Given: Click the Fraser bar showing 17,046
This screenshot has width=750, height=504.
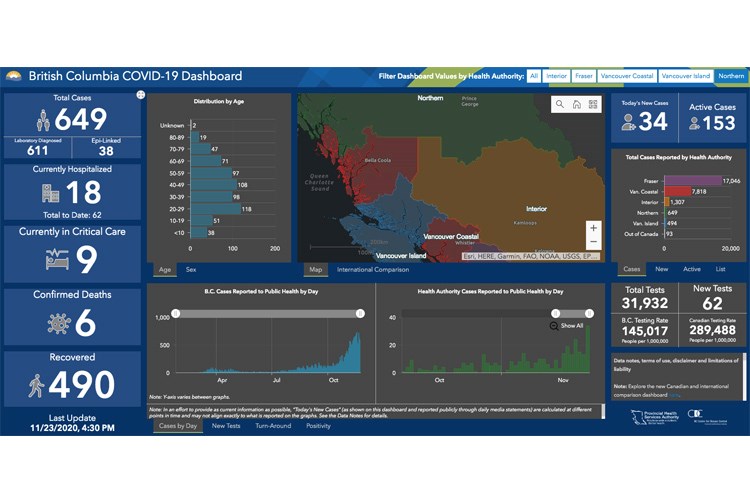Looking at the screenshot, I should coord(693,181).
